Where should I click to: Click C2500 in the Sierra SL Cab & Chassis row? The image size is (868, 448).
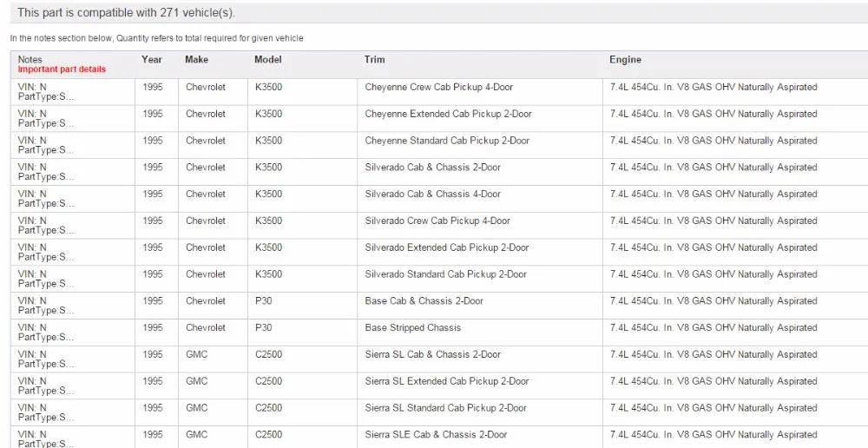268,354
